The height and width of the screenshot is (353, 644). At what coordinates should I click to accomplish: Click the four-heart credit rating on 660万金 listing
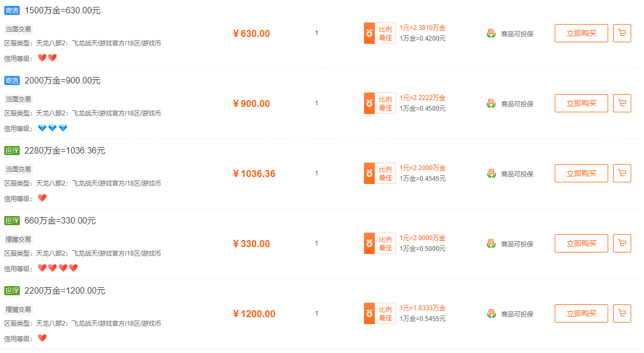58,268
